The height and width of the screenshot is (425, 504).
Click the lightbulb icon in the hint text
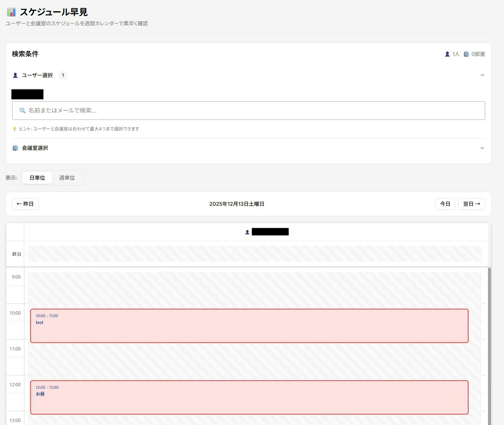[14, 129]
